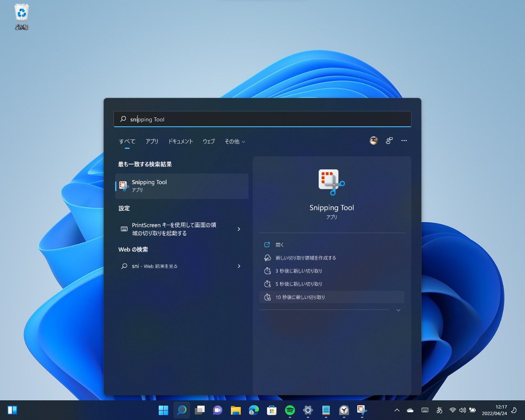Select 10 秒後に新しい切り取り delayed snip
The height and width of the screenshot is (420, 525).
332,297
